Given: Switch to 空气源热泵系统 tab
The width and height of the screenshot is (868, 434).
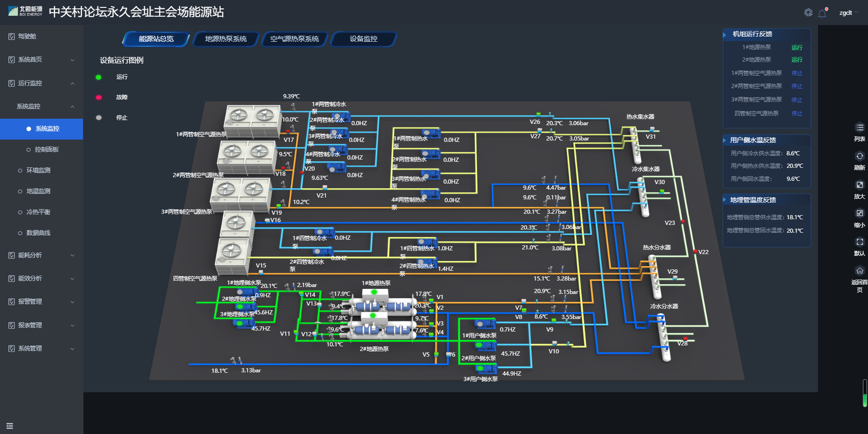Looking at the screenshot, I should tap(294, 39).
